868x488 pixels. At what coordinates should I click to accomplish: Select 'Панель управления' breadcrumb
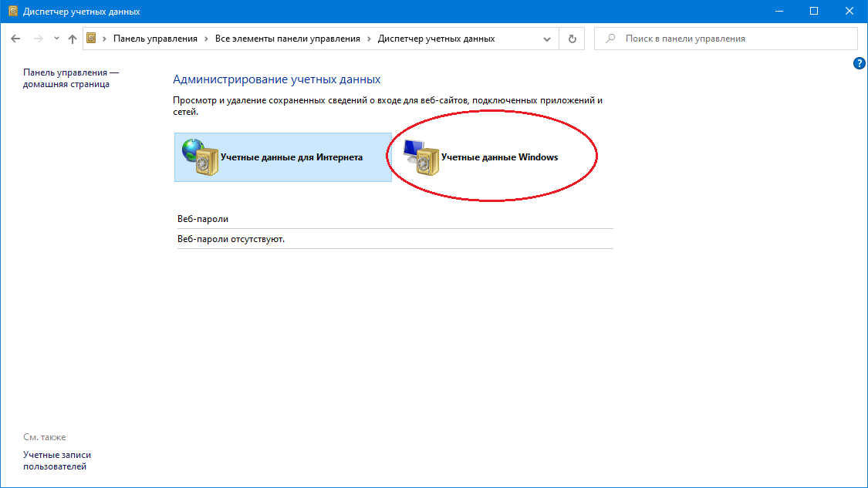[155, 39]
